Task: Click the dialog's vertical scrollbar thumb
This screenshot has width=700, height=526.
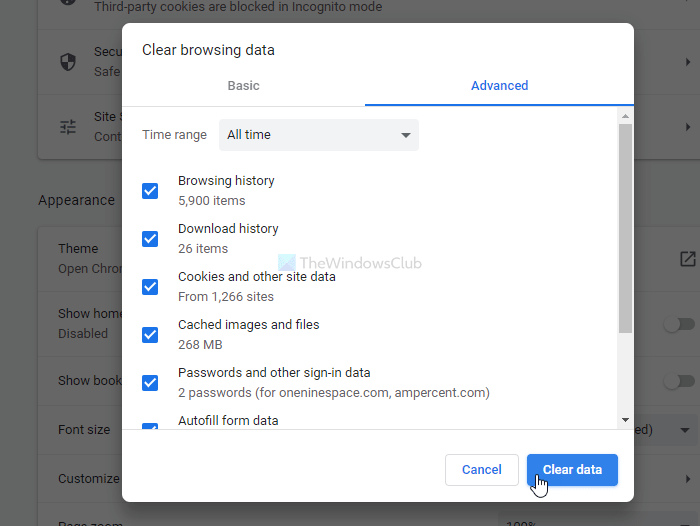Action: click(x=625, y=228)
